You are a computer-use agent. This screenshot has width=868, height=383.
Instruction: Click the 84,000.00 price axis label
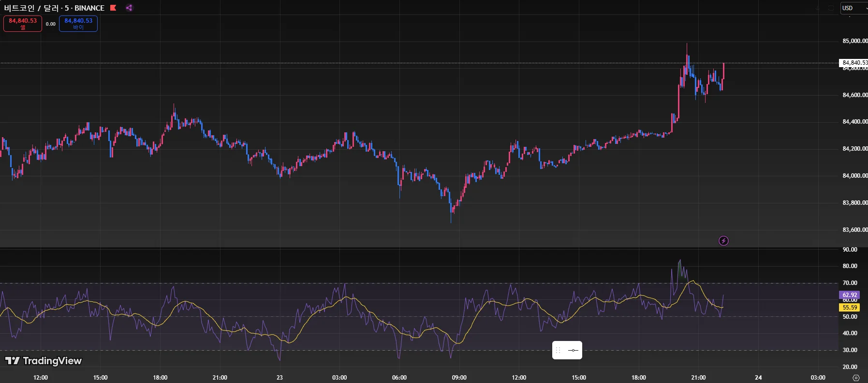click(x=855, y=176)
